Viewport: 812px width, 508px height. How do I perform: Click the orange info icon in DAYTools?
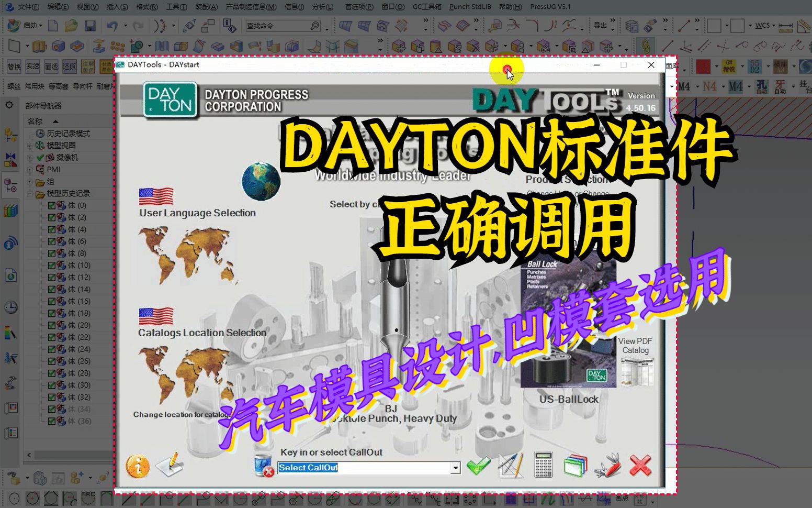click(138, 466)
